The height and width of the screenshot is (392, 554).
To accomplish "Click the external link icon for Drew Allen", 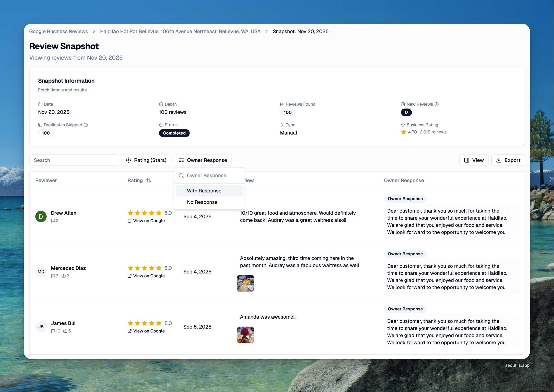I will point(130,221).
